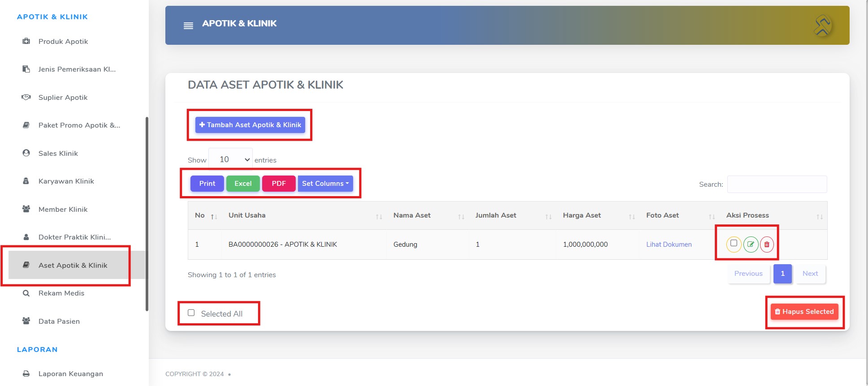The height and width of the screenshot is (386, 868).
Task: Open Karyawan Klinik in the sidebar
Action: pos(66,181)
